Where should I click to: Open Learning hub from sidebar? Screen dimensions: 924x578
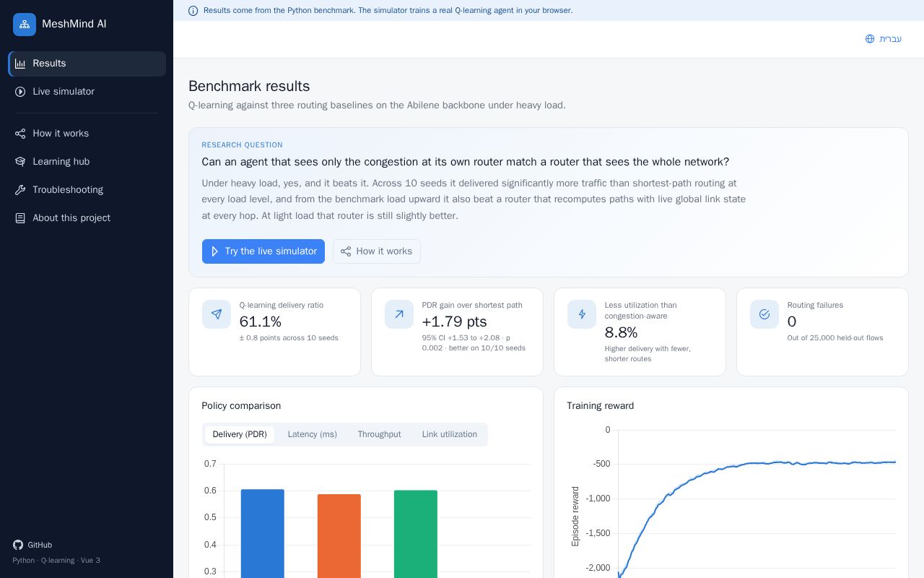pyautogui.click(x=87, y=162)
